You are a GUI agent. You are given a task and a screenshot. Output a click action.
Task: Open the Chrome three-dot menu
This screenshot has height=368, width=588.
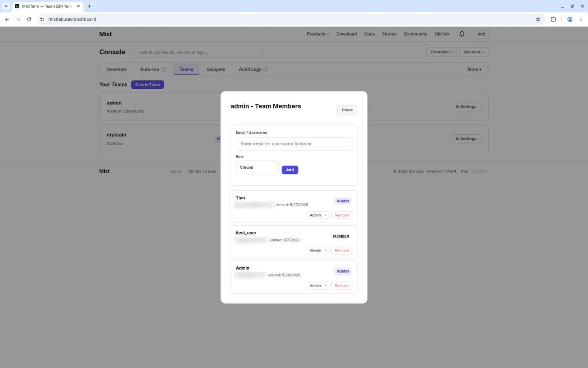point(581,19)
